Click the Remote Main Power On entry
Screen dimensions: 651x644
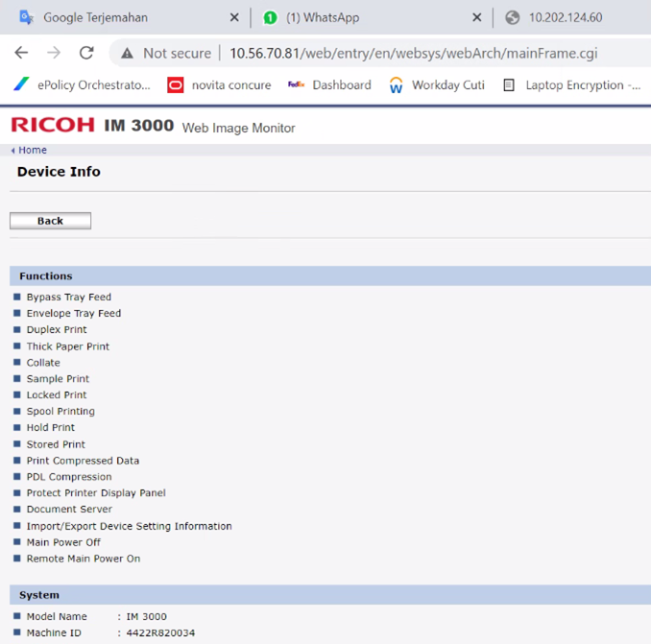coord(84,559)
